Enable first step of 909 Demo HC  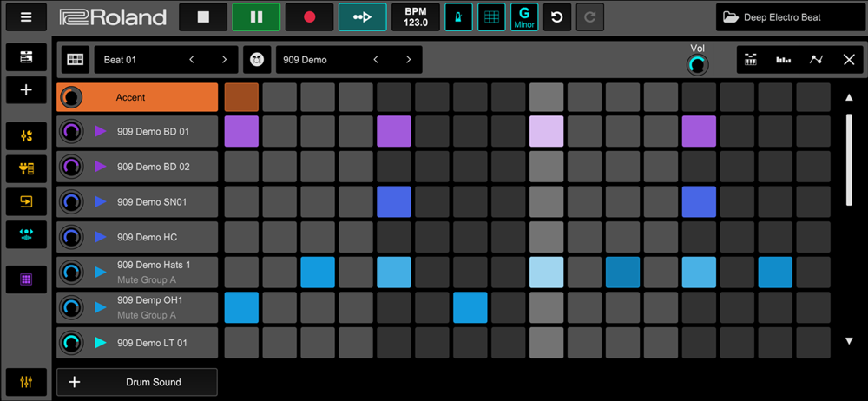point(241,237)
